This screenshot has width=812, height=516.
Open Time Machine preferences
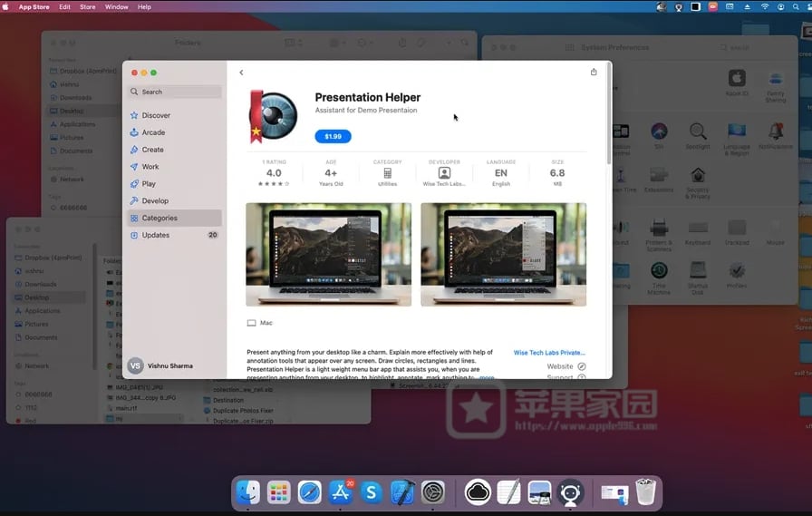coord(659,278)
